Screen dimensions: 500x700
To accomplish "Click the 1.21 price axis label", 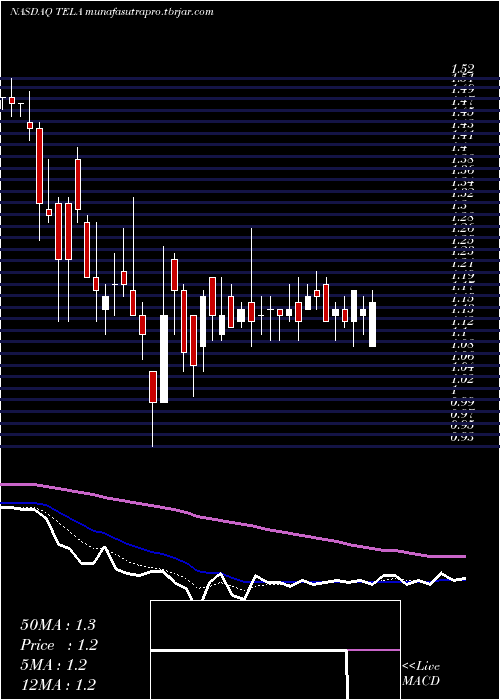I will [462, 264].
